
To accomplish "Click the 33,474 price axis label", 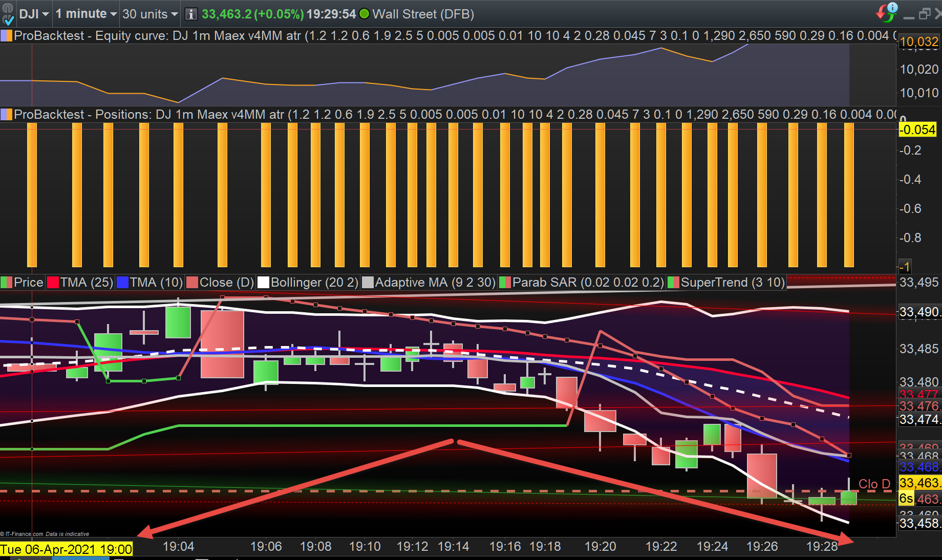I will click(x=919, y=419).
